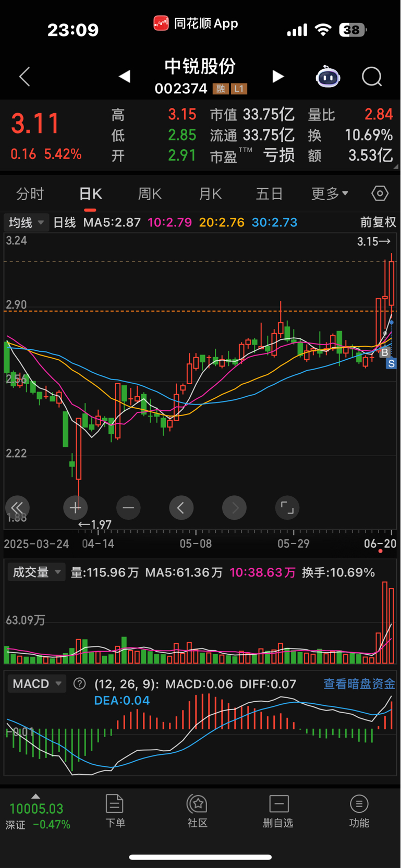Remove stock via 删自选
Image resolution: width=401 pixels, height=868 pixels.
[x=278, y=811]
